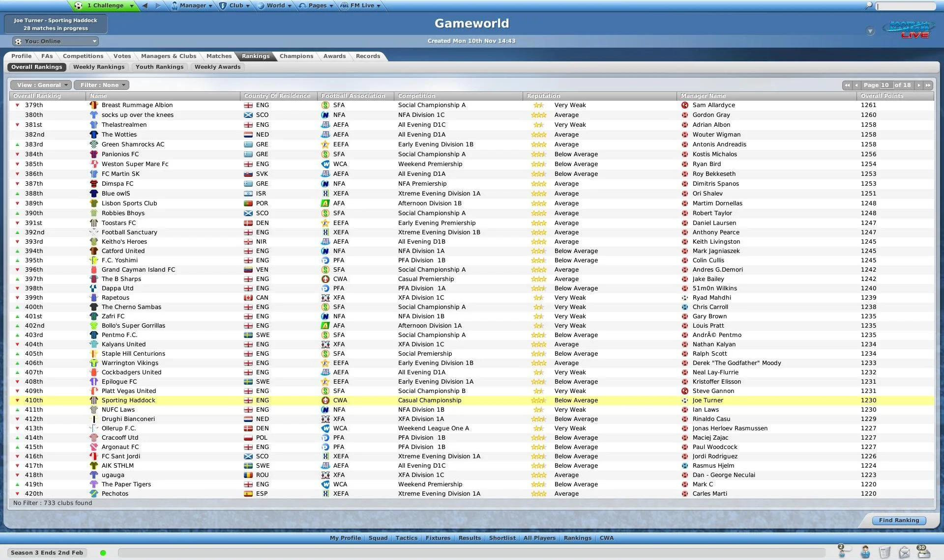Click the envelope mail icon in bottom bar
Viewport: 944px width, 560px height.
click(x=905, y=553)
